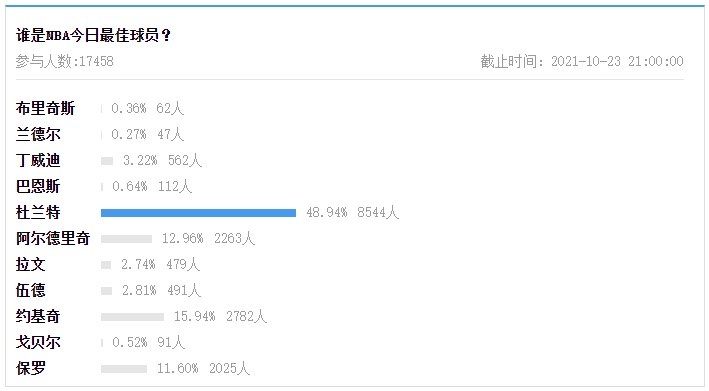Click the 3.22% 562人 vote count
Image resolution: width=709 pixels, height=391 pixels.
(x=162, y=160)
